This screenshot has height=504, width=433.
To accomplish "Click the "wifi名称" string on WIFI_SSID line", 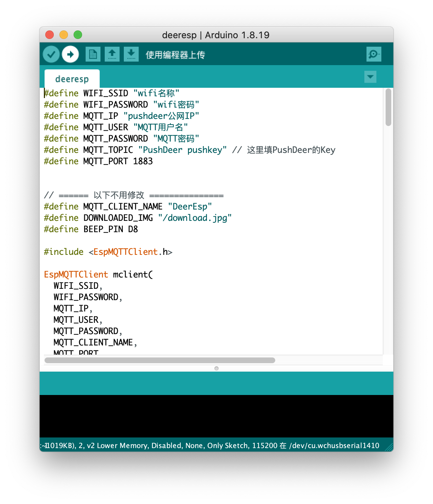I will [x=156, y=93].
